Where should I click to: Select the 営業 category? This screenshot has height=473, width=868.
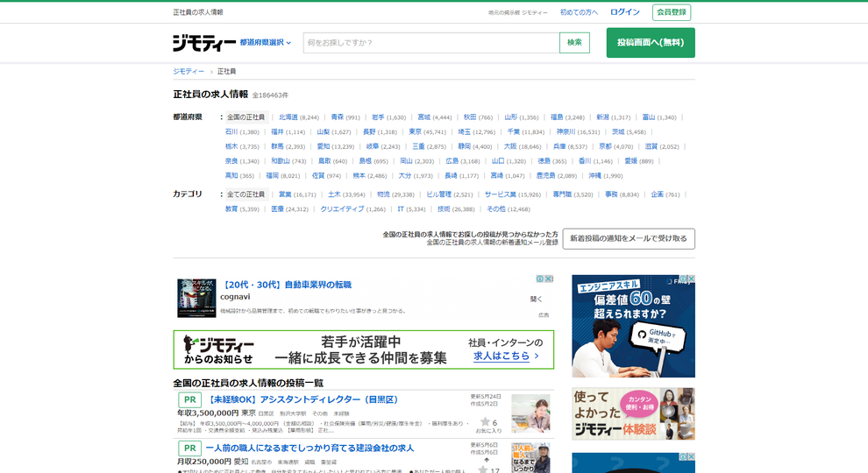tap(285, 194)
